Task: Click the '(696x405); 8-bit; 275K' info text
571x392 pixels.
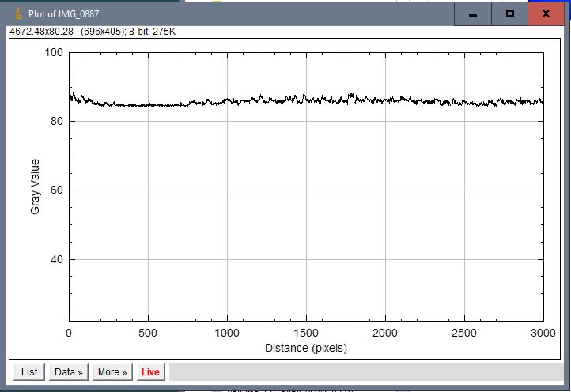Action: [x=128, y=32]
